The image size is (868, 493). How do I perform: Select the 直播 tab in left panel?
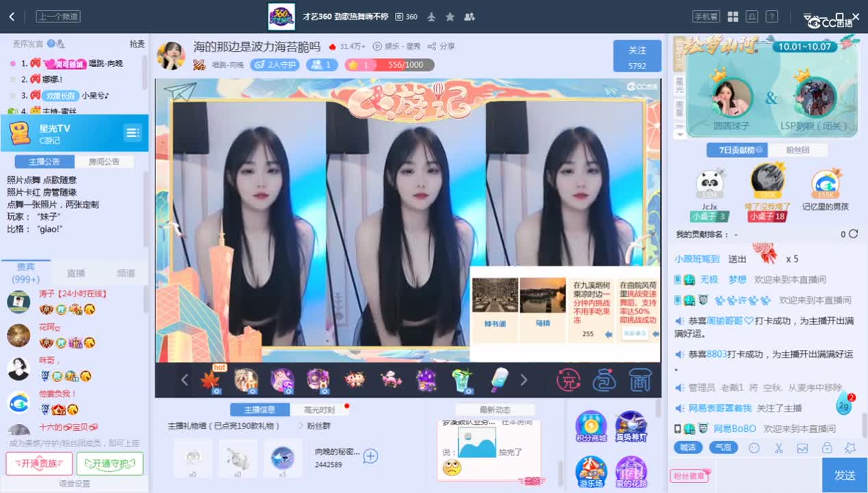click(76, 273)
